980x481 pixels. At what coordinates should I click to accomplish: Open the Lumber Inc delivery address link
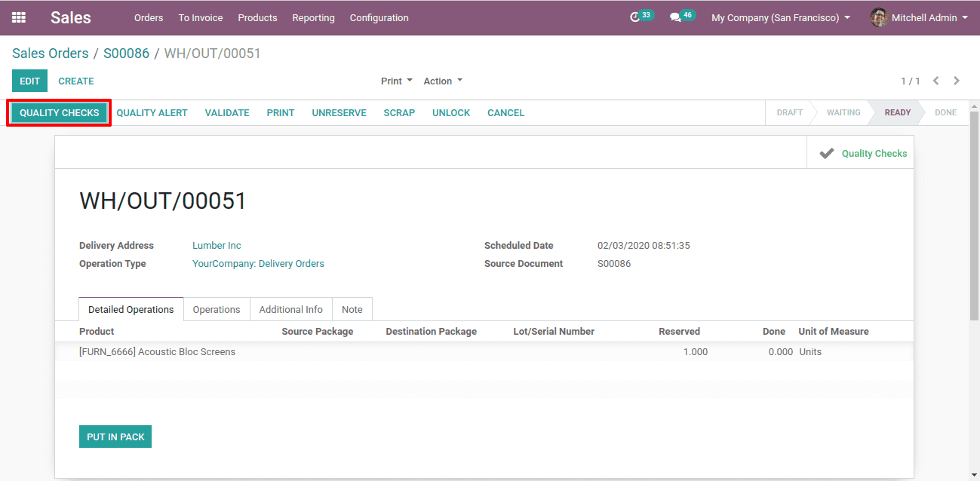(x=217, y=245)
